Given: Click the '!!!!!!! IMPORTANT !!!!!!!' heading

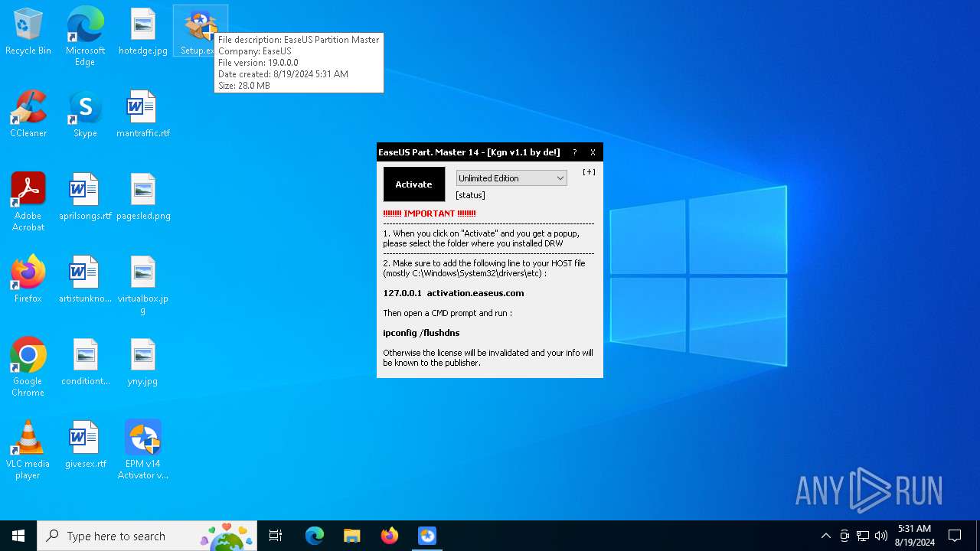Looking at the screenshot, I should 430,214.
